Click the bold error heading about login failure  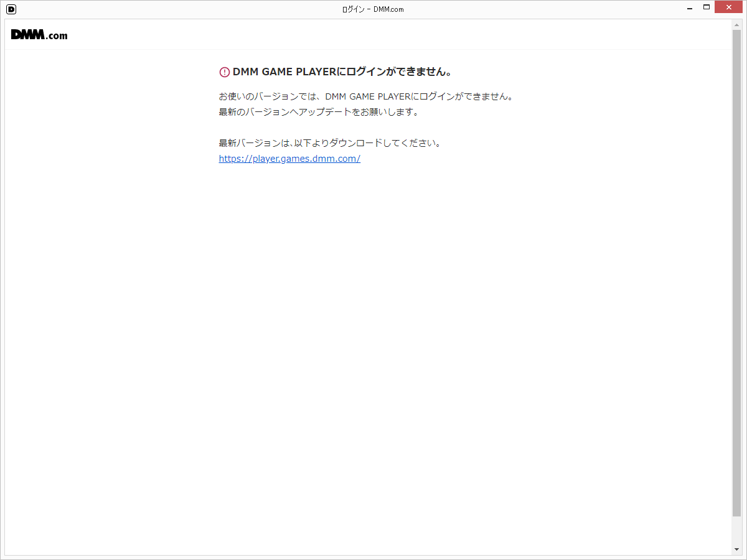click(x=342, y=72)
